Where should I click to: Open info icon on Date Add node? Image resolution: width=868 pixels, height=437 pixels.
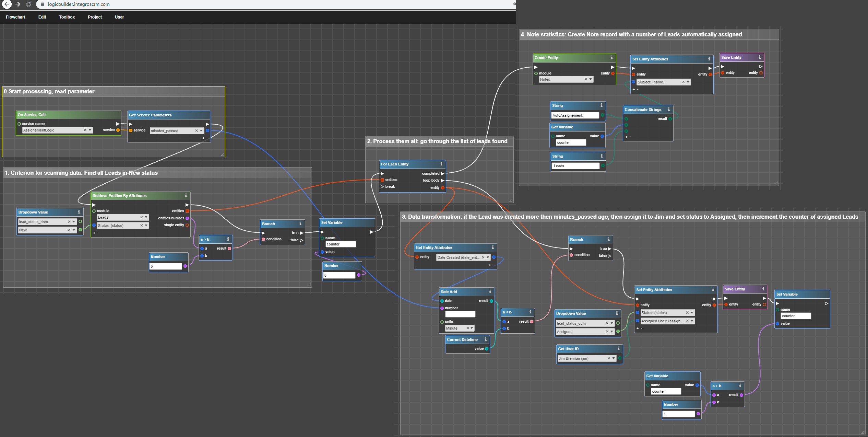490,292
